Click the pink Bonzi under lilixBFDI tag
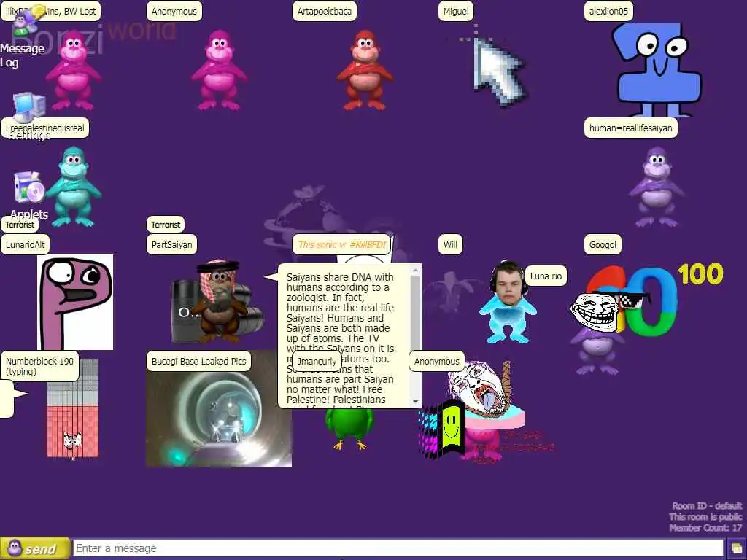The height and width of the screenshot is (560, 747). (74, 71)
